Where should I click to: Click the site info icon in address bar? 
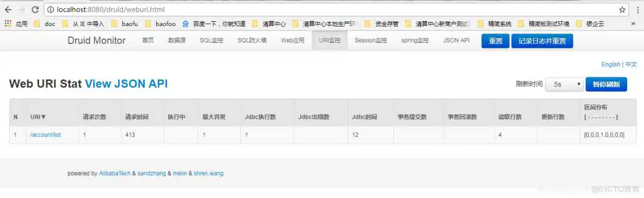[50, 9]
